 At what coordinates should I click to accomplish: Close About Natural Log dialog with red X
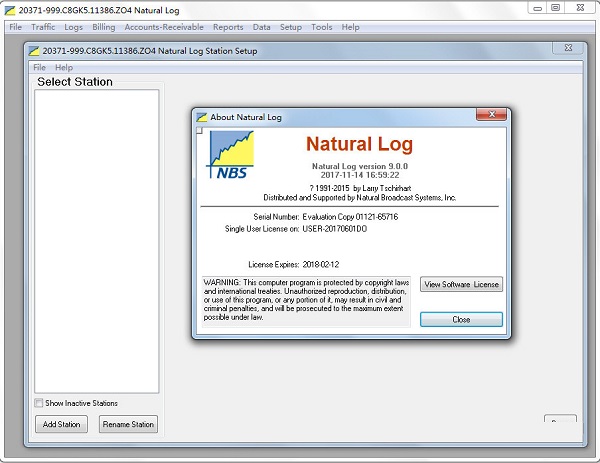click(x=492, y=114)
